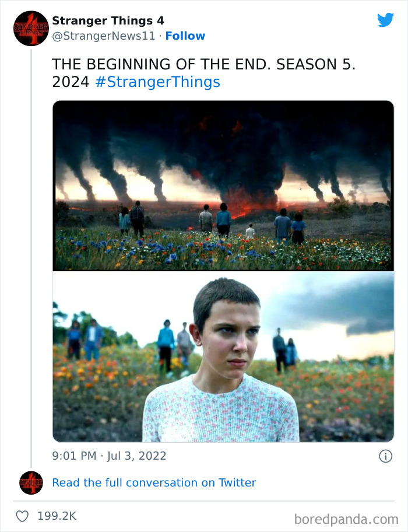Open the Stranger Things 4 profile avatar

point(31,29)
